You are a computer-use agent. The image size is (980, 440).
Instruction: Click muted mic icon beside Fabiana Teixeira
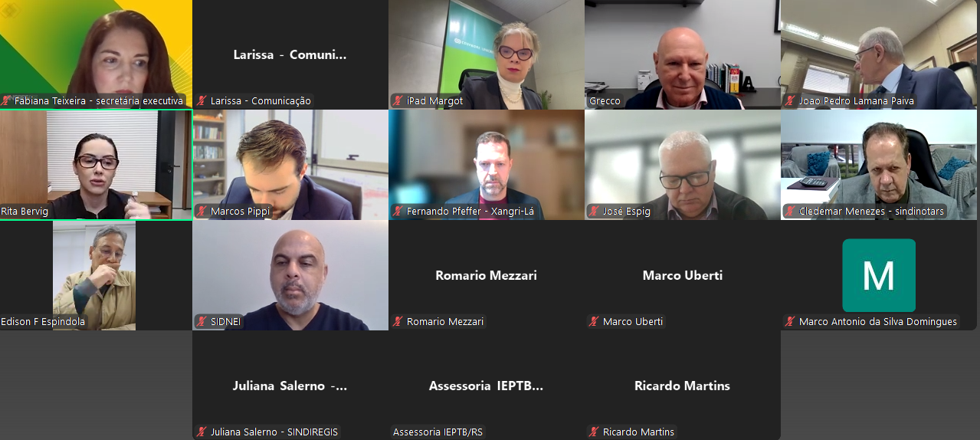pos(6,100)
